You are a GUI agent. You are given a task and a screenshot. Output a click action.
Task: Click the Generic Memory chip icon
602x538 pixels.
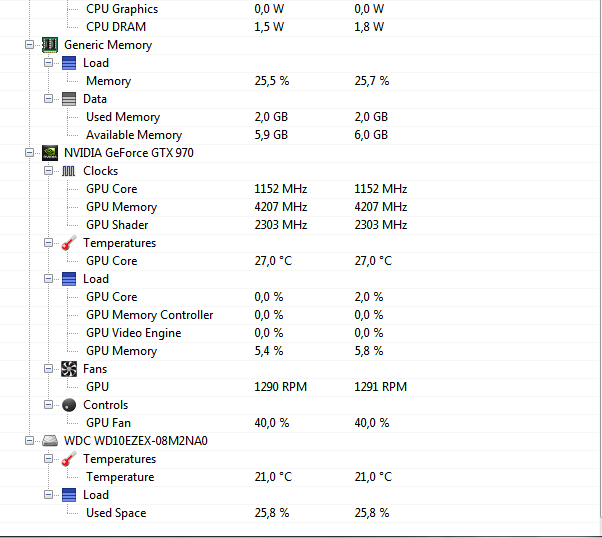tap(49, 45)
